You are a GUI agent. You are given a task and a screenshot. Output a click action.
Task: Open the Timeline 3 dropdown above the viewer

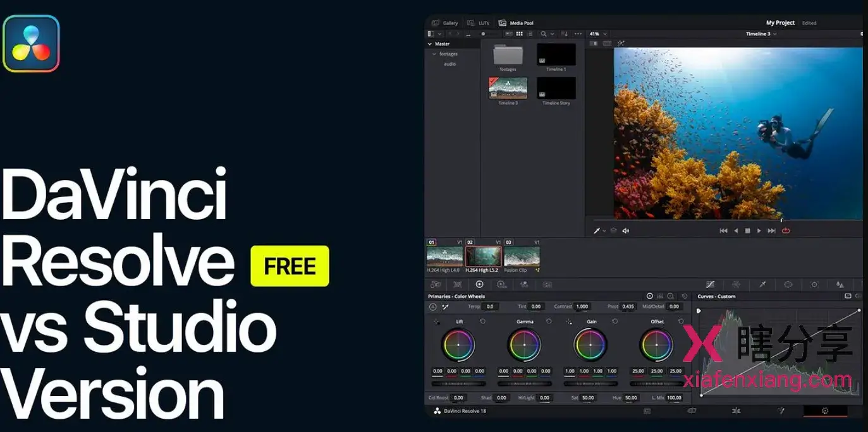[761, 33]
